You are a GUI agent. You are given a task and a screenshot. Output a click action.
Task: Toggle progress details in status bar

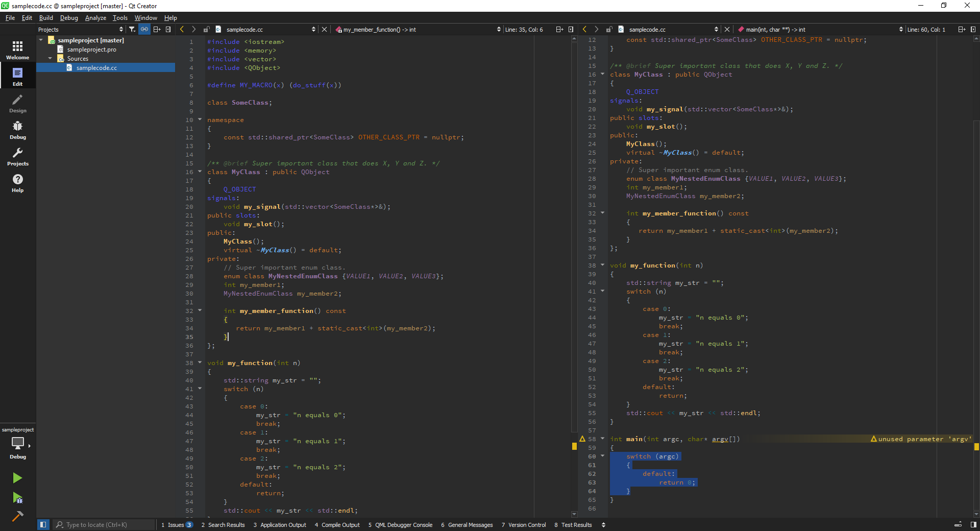pyautogui.click(x=958, y=524)
